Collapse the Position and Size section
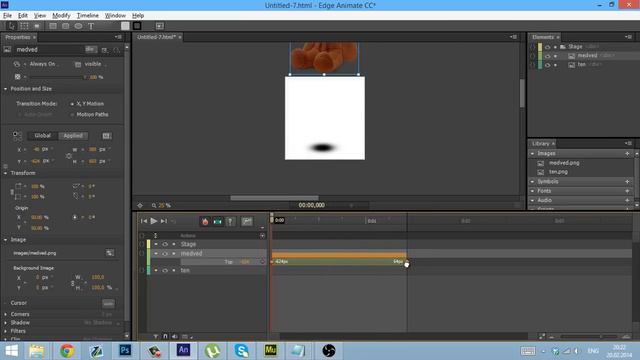This screenshot has width=640, height=360. click(6, 89)
